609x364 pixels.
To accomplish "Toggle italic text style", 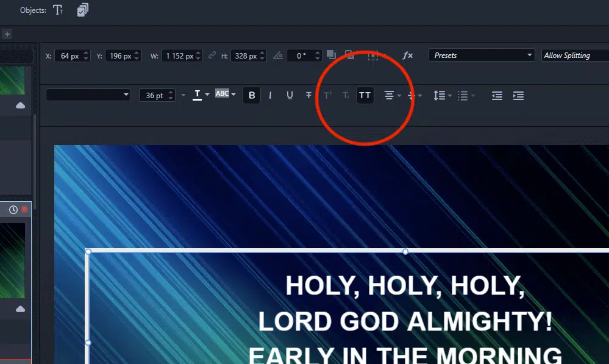I will tap(270, 95).
